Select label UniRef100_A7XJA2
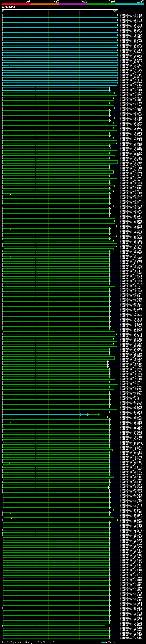Image resolution: width=146 pixels, height=644 pixels. coord(131,638)
